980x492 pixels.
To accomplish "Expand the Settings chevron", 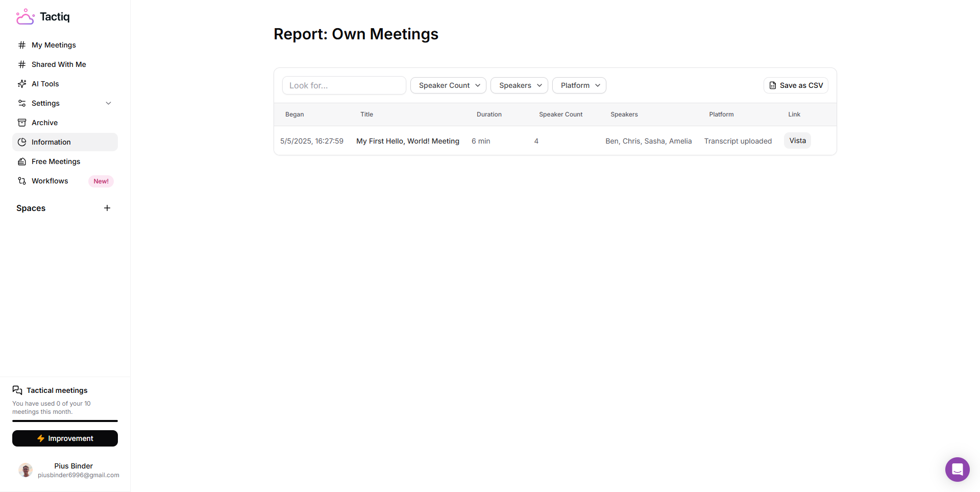I will (x=108, y=103).
